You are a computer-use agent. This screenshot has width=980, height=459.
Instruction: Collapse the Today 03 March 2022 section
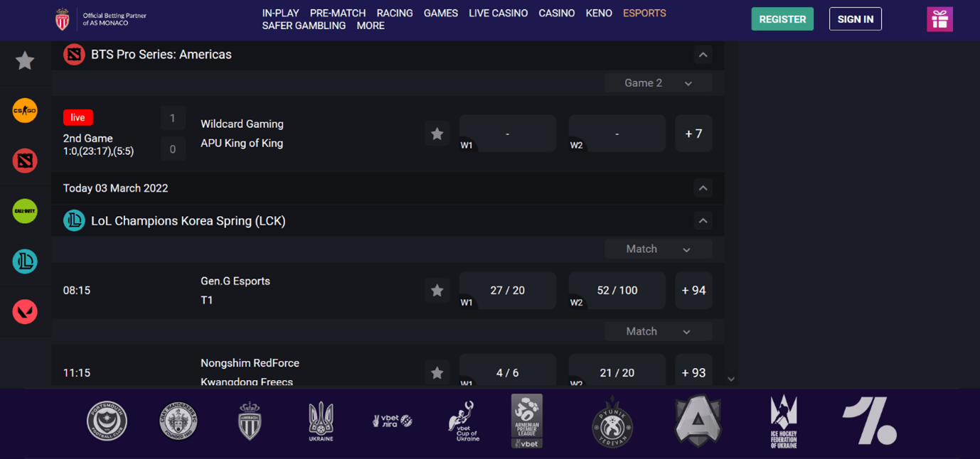(x=703, y=188)
